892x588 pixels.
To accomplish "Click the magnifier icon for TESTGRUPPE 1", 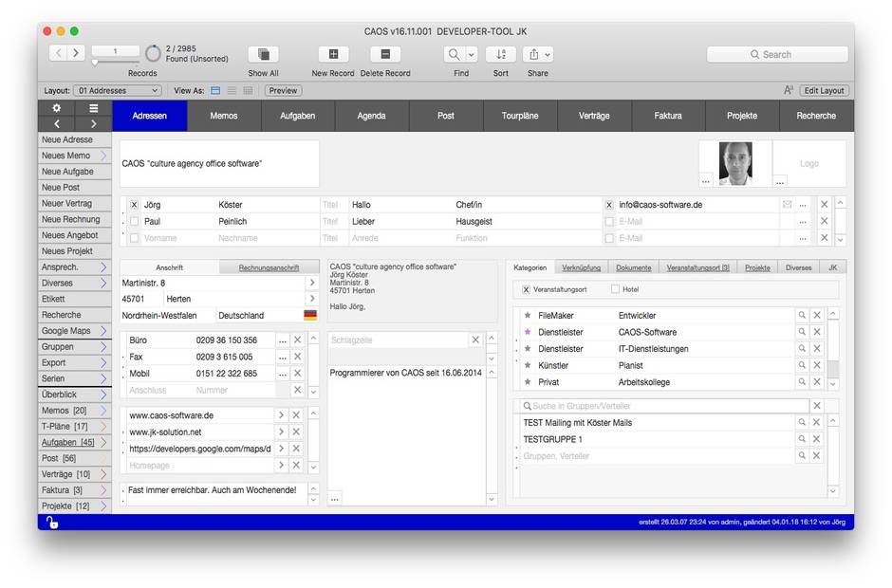I will click(x=802, y=439).
